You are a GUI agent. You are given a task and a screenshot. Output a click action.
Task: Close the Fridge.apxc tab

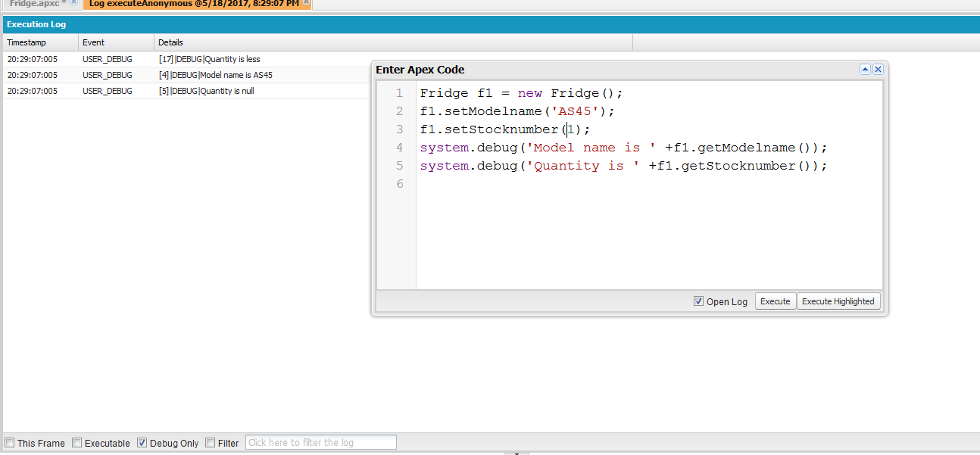(x=73, y=3)
